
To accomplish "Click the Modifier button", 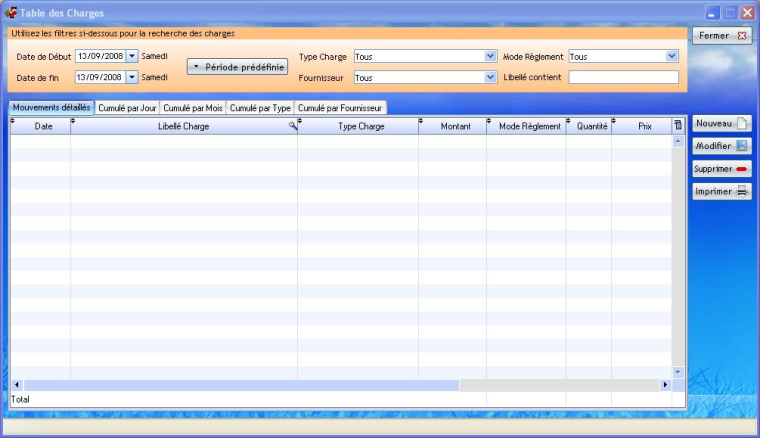I will 722,146.
